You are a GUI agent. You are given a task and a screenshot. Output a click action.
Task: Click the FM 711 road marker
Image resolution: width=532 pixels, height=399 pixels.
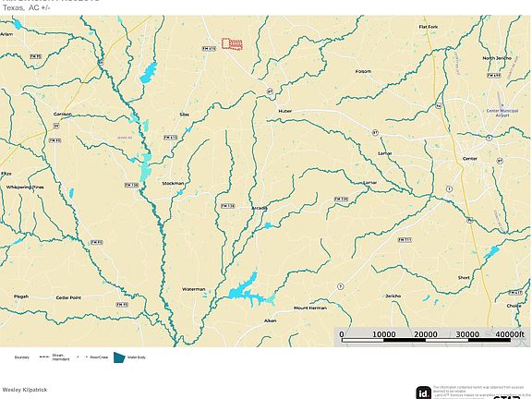coord(405,240)
